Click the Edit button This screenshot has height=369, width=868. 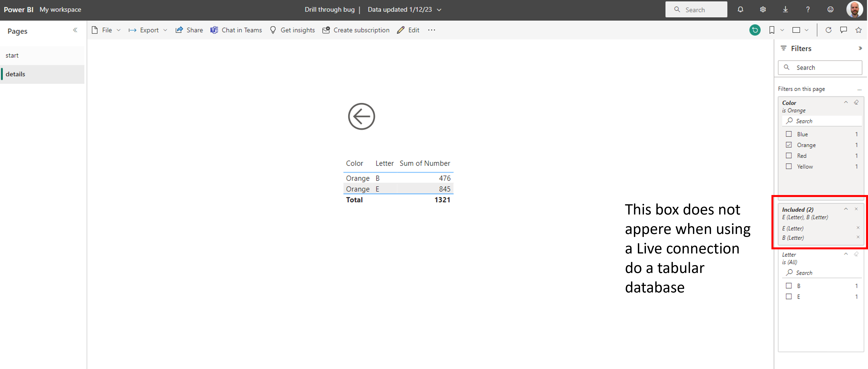point(408,30)
